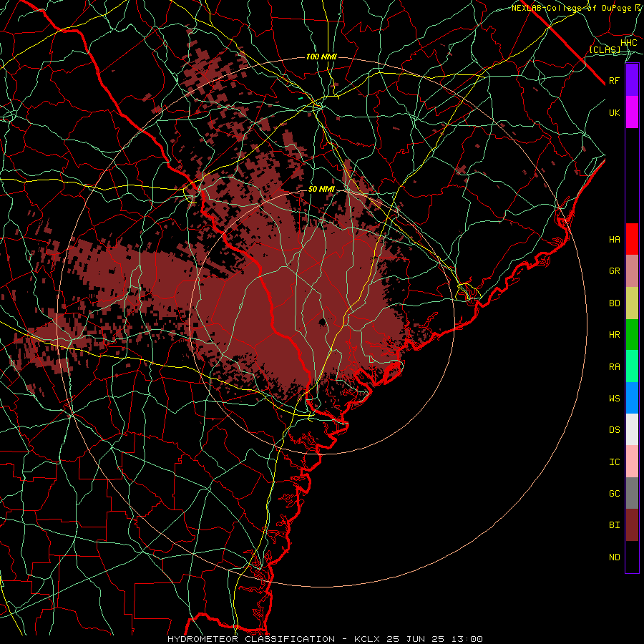Click the HYDROMETEOR CLASSIFICATION title text
Image resolution: width=644 pixels, height=644 pixels.
pyautogui.click(x=251, y=639)
